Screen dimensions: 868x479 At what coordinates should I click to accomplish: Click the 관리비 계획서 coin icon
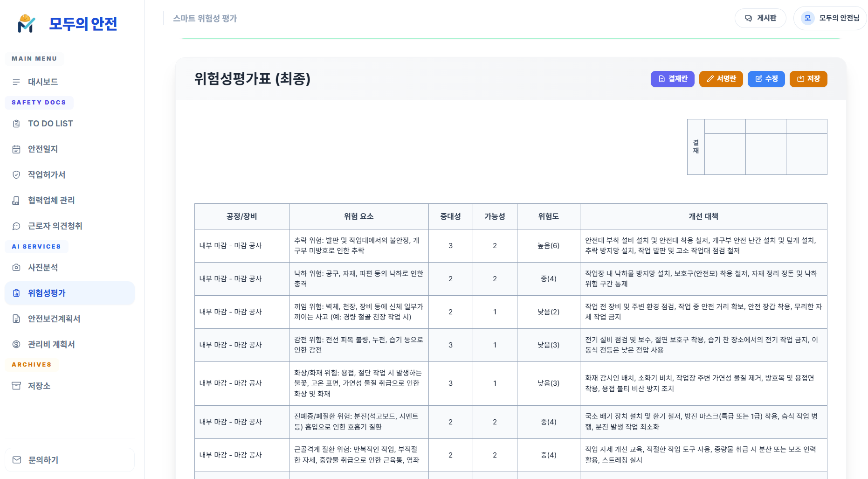tap(16, 344)
